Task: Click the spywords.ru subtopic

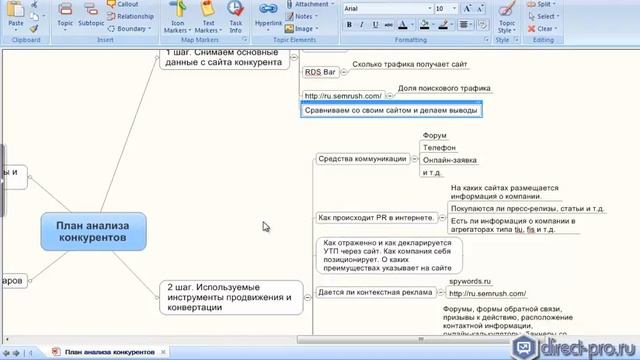Action: [x=470, y=281]
